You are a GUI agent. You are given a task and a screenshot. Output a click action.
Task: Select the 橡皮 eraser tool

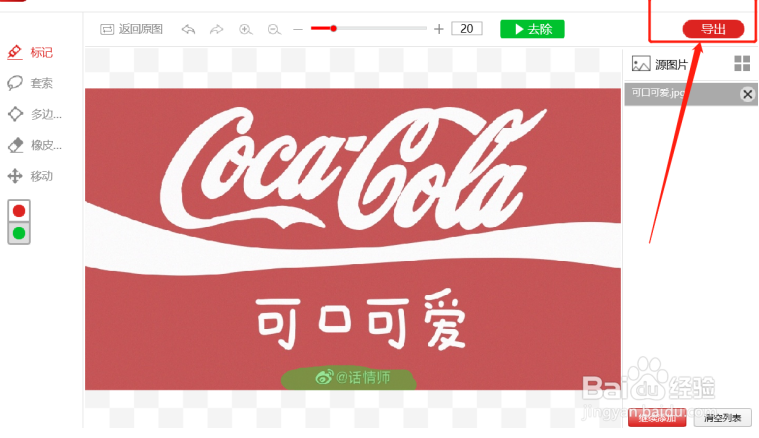[35, 145]
